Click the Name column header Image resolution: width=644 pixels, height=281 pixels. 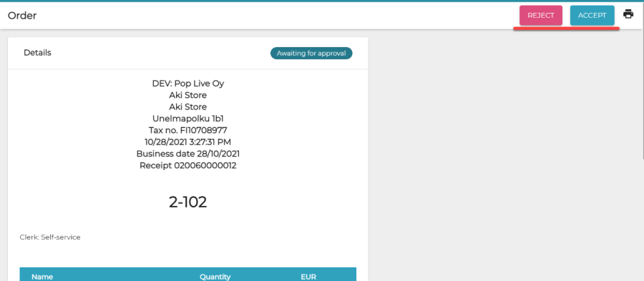pos(42,277)
